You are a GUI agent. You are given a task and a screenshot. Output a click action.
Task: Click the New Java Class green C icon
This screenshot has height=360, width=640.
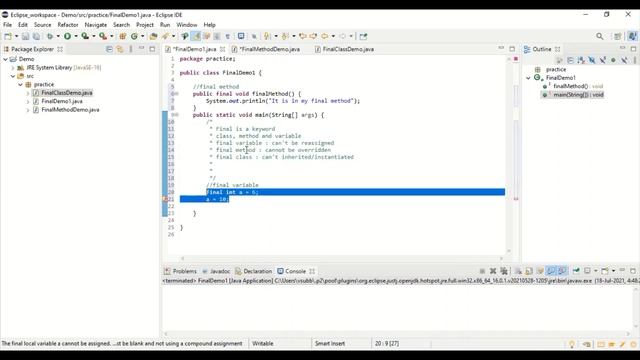pos(134,36)
